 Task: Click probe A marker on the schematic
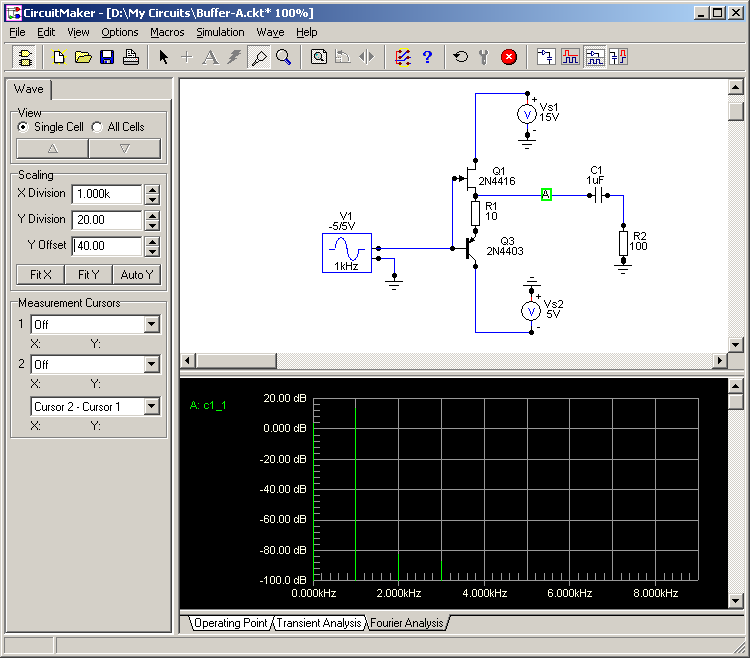click(x=546, y=194)
